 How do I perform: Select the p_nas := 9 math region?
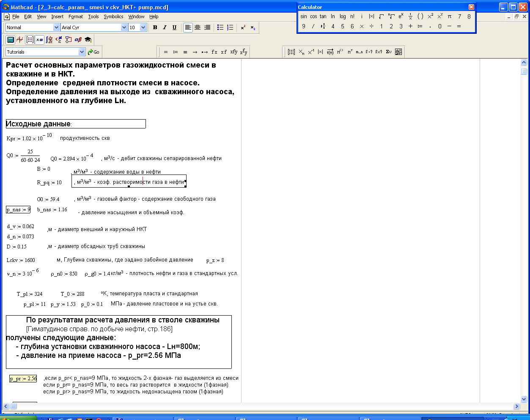pyautogui.click(x=18, y=210)
